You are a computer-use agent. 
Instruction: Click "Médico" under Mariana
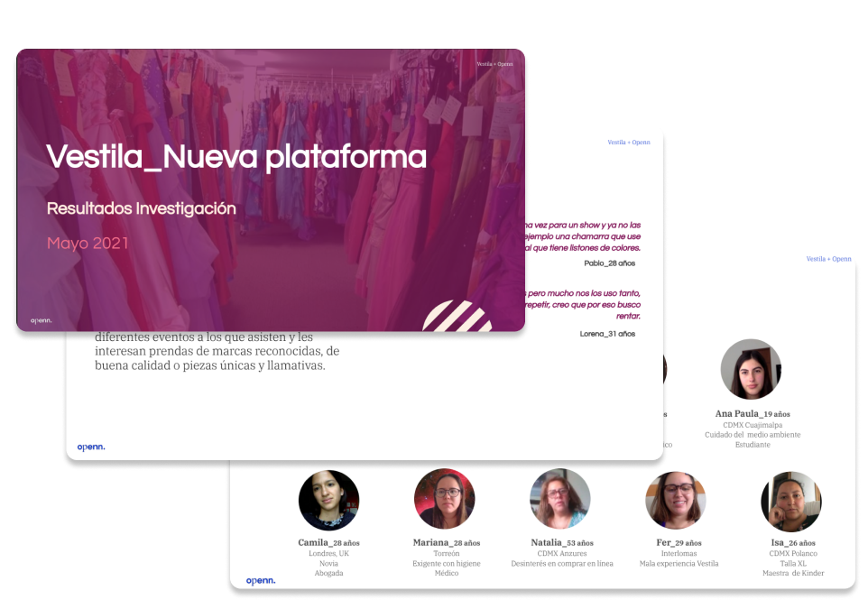(446, 573)
